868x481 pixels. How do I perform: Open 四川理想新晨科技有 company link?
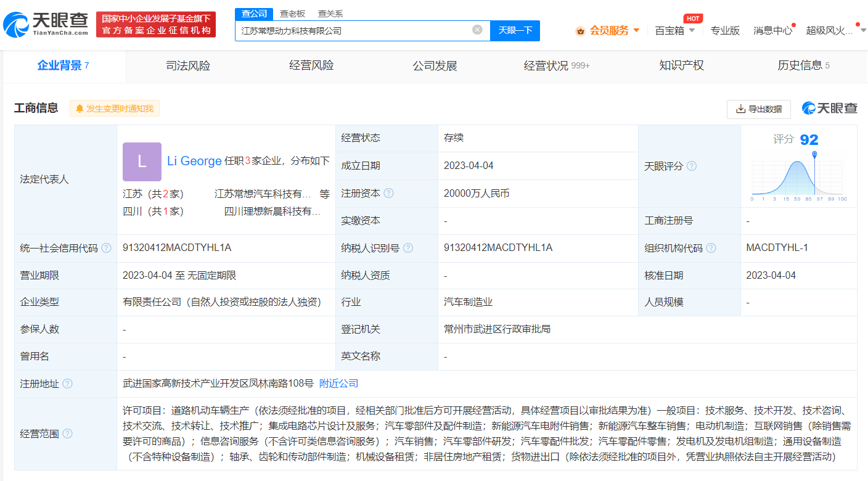[272, 212]
